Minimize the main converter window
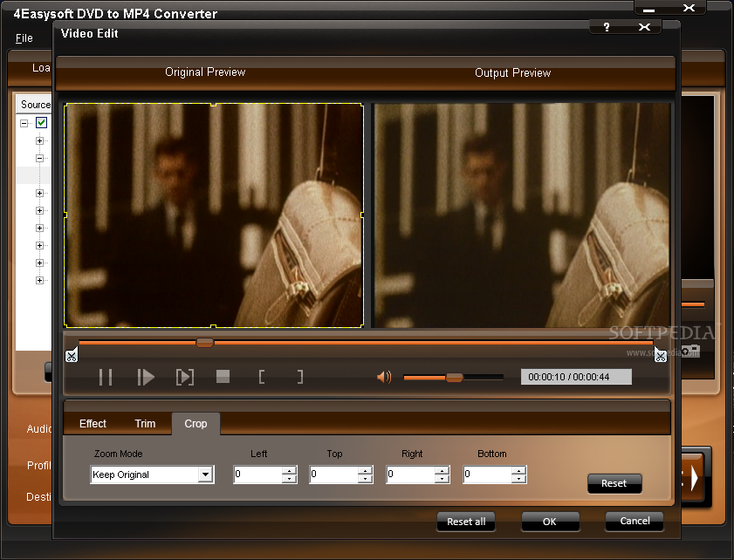Viewport: 734px width, 560px height. tap(648, 9)
